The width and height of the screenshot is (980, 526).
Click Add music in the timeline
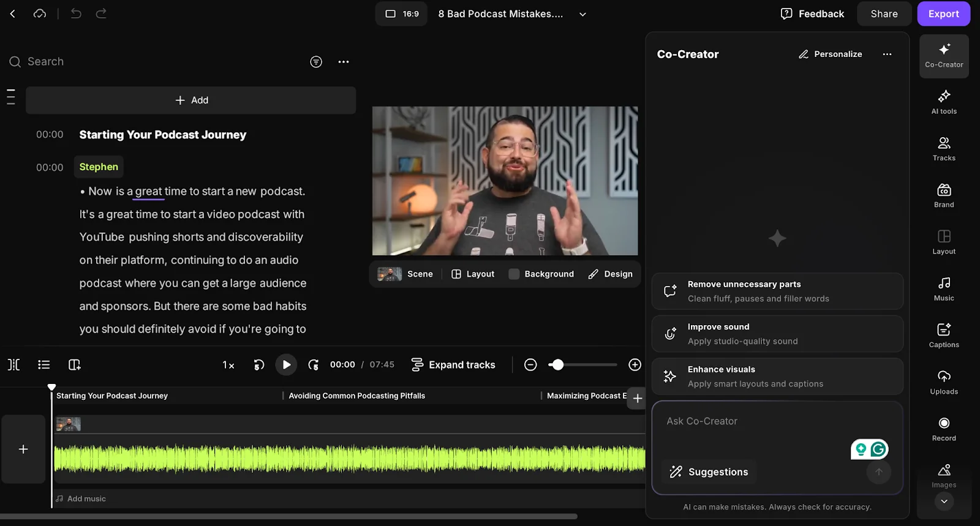[x=81, y=498]
